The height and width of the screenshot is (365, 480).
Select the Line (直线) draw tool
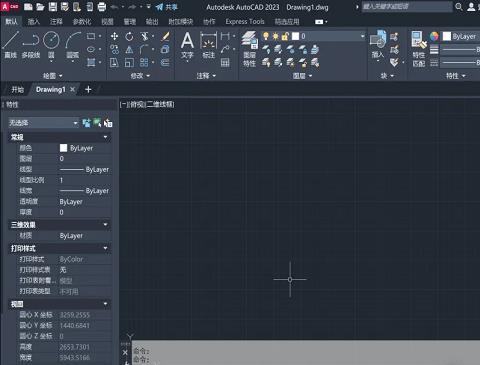coord(11,44)
